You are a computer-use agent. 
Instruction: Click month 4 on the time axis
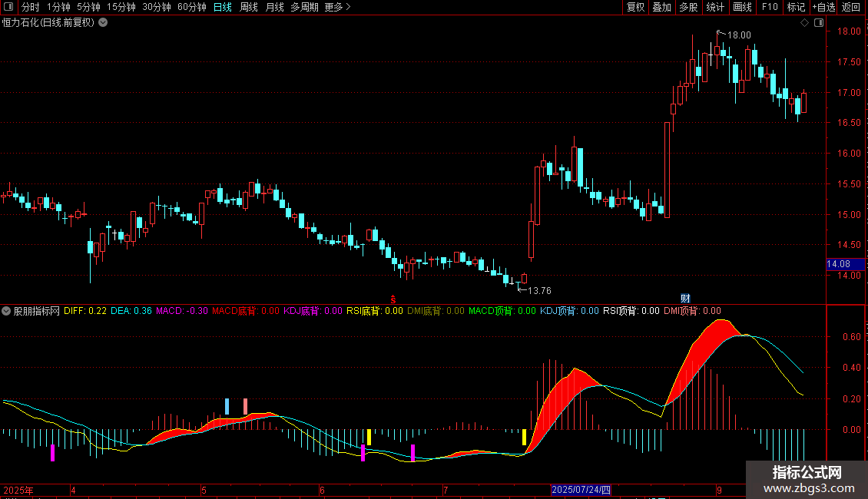click(73, 490)
